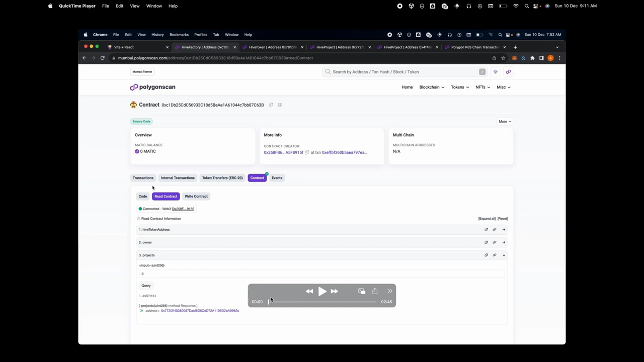This screenshot has width=644, height=362.
Task: Copy method icon for owner row
Action: 486,242
